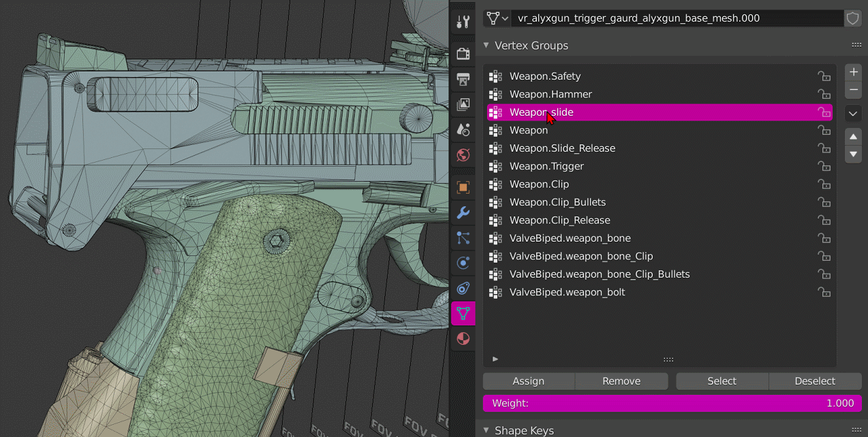Image resolution: width=868 pixels, height=437 pixels.
Task: Click the plus icon to add vertex group
Action: click(853, 72)
